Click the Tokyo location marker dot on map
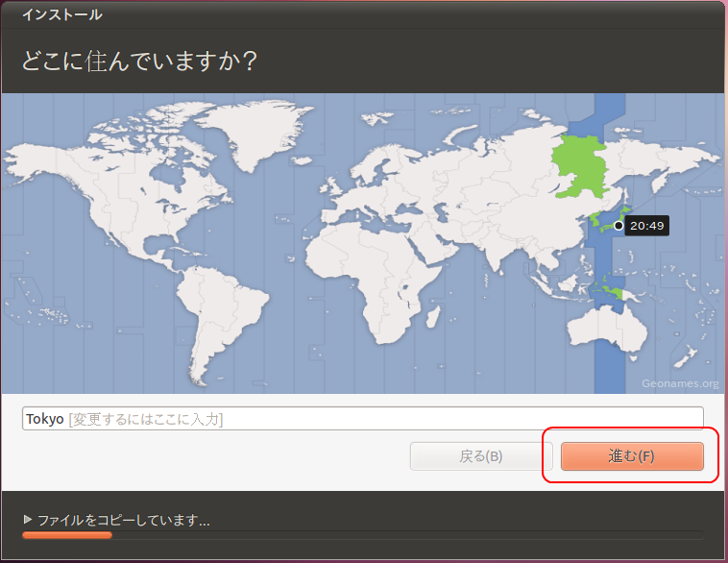The height and width of the screenshot is (563, 728). 619,226
